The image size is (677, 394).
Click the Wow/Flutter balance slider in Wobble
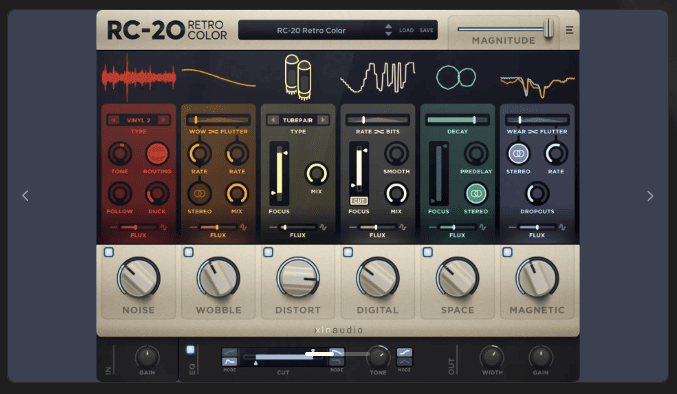point(218,120)
